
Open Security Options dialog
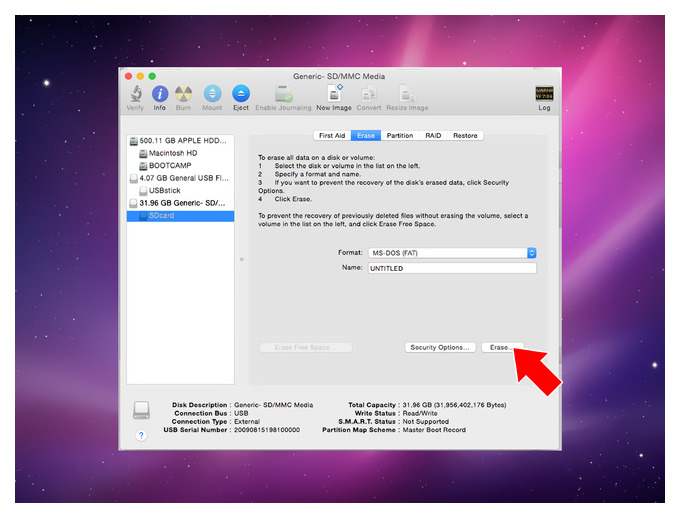(x=440, y=348)
